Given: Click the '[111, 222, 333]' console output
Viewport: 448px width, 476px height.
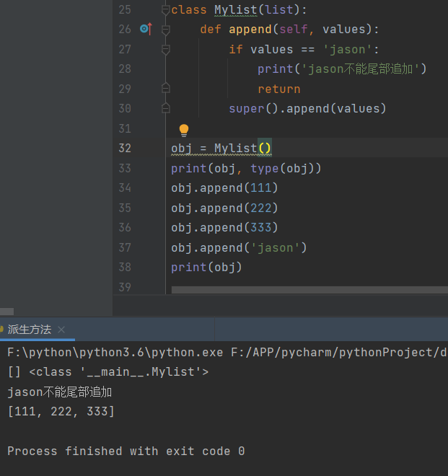Looking at the screenshot, I should (61, 412).
